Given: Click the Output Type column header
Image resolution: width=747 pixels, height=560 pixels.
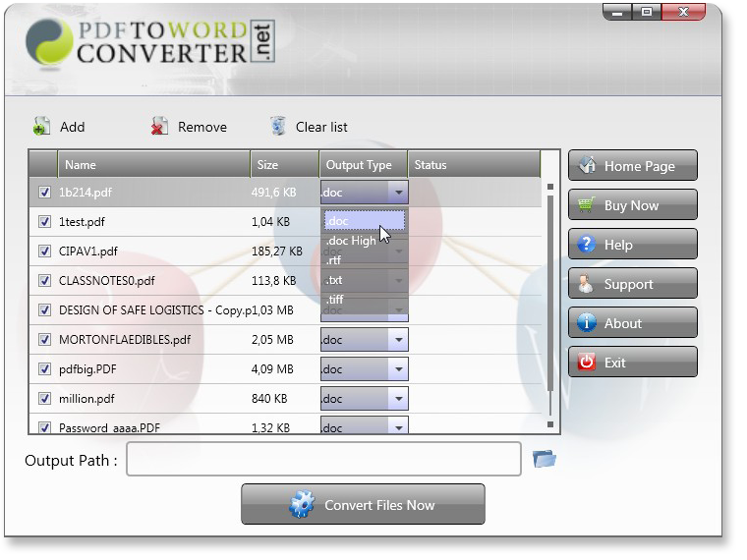Looking at the screenshot, I should point(363,165).
